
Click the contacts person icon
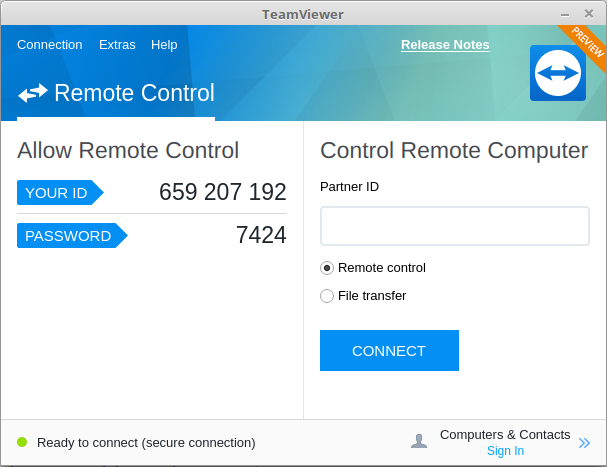pos(419,441)
